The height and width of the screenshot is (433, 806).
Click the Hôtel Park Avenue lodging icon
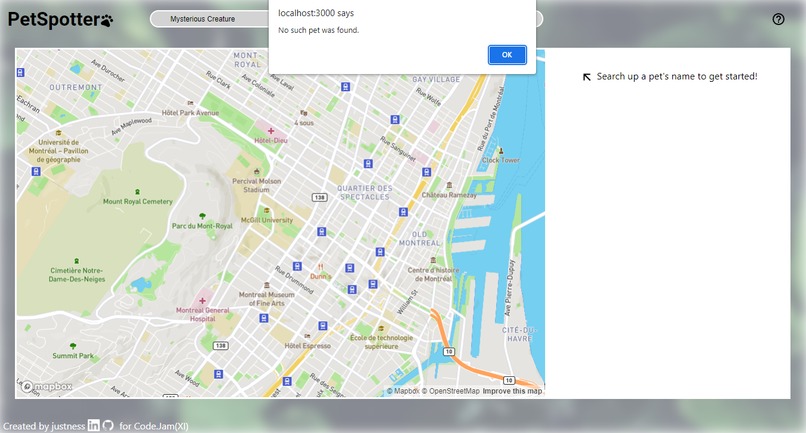(x=191, y=103)
